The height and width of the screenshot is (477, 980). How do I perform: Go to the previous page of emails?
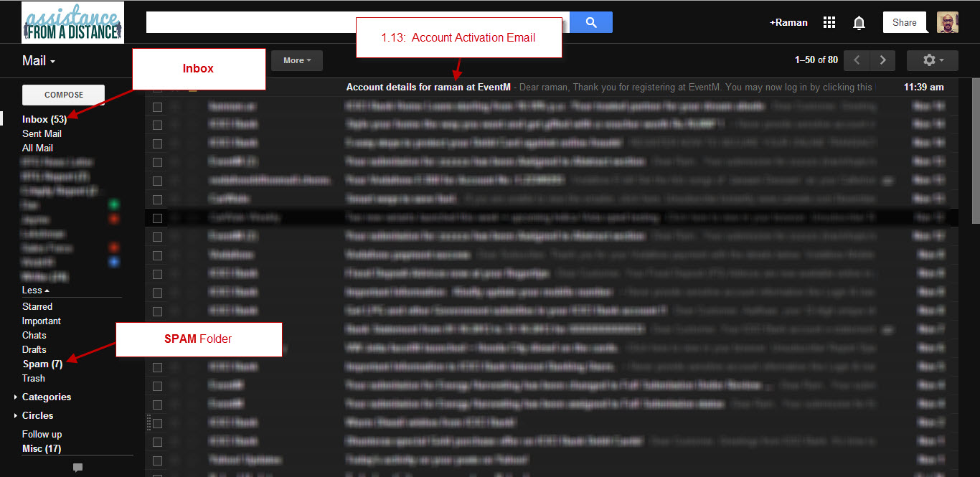click(x=857, y=60)
